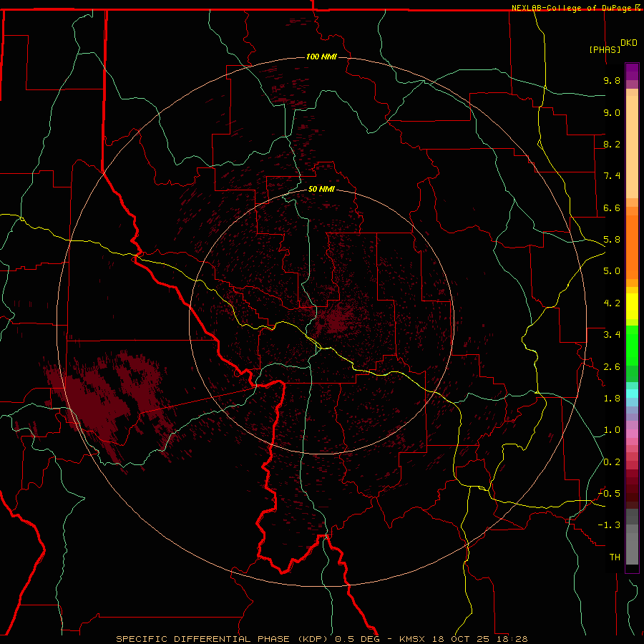Click the 100 NMI range ring label

tap(321, 57)
